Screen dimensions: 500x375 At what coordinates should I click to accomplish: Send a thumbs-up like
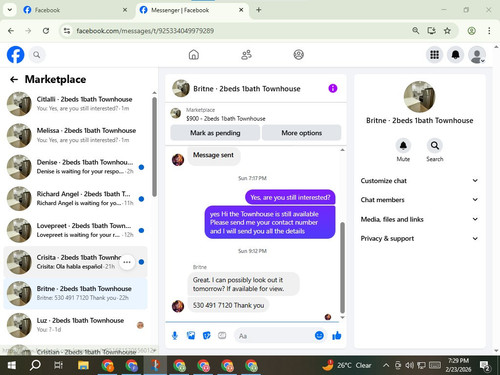[337, 335]
